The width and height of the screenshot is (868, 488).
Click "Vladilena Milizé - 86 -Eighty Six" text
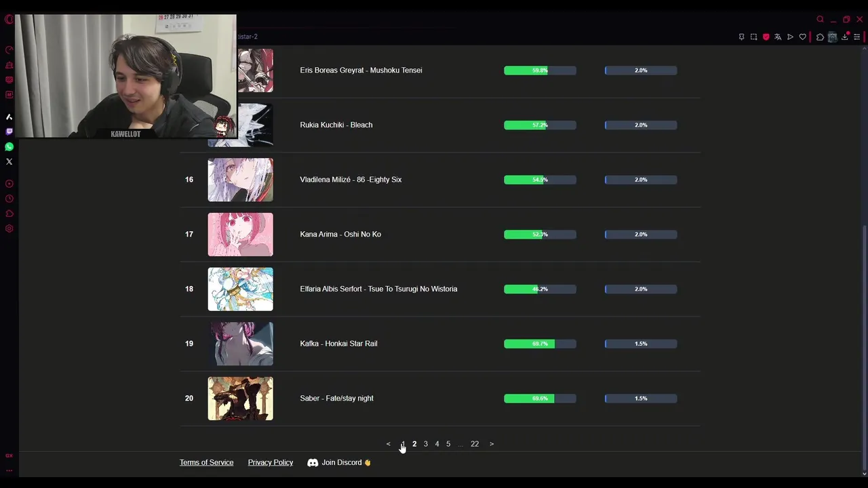(x=351, y=180)
